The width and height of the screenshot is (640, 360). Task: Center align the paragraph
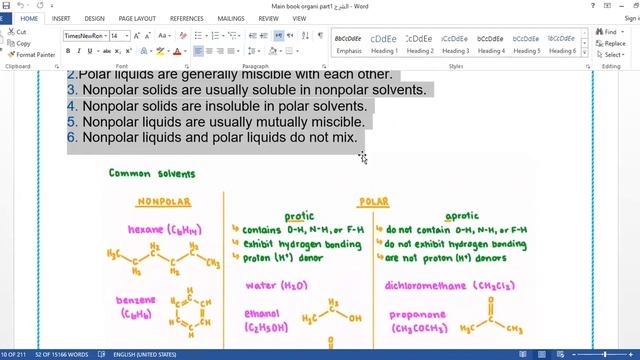click(209, 51)
